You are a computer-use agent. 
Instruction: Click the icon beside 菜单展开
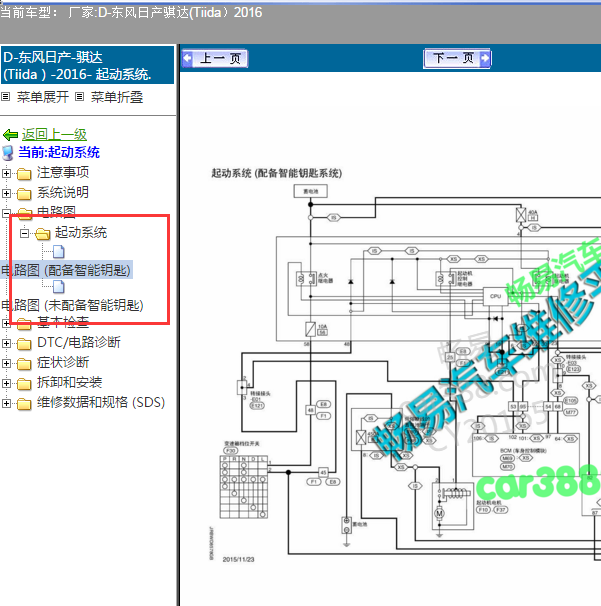5,96
